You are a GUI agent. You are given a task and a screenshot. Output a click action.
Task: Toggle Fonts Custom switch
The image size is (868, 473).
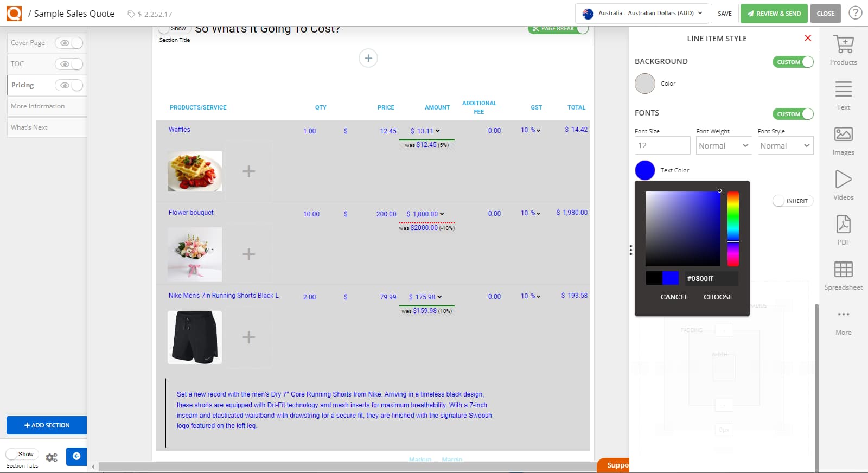pyautogui.click(x=793, y=114)
